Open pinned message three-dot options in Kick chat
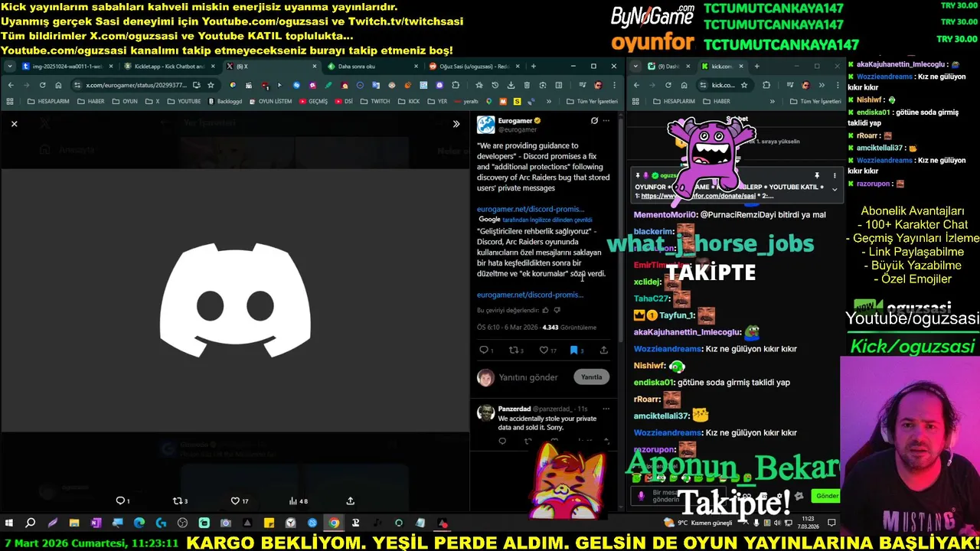The height and width of the screenshot is (551, 980). (x=835, y=176)
